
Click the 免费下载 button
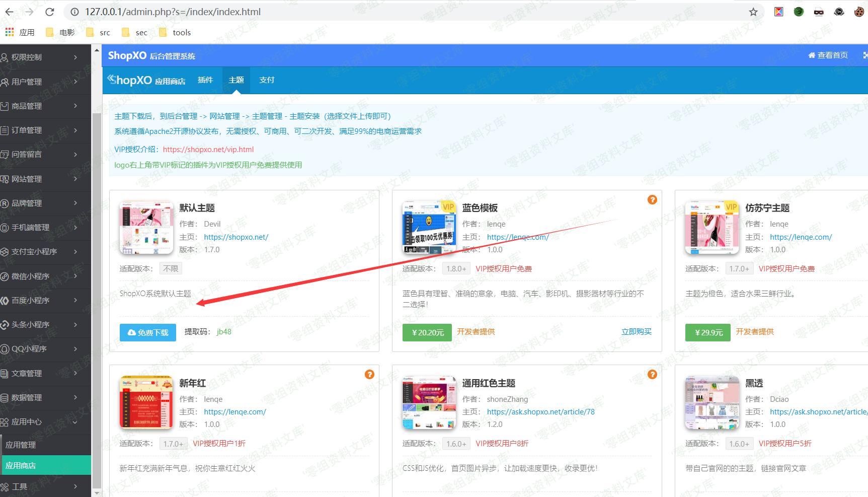click(x=148, y=332)
